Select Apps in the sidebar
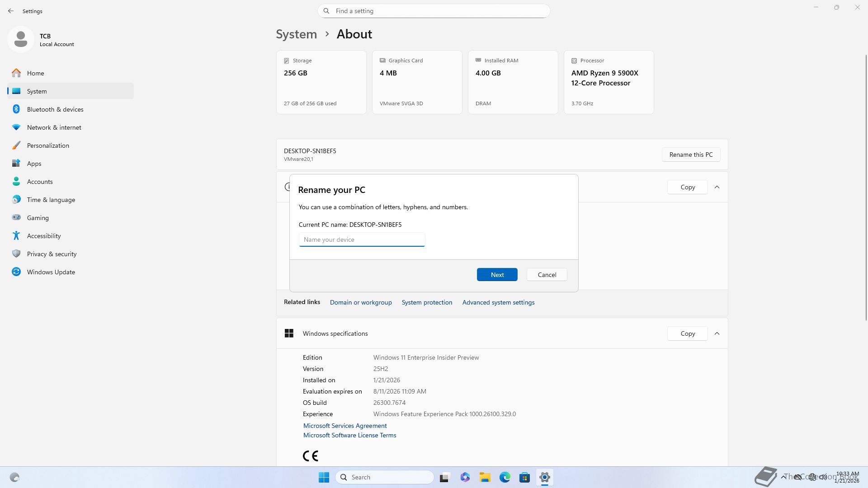 click(34, 164)
